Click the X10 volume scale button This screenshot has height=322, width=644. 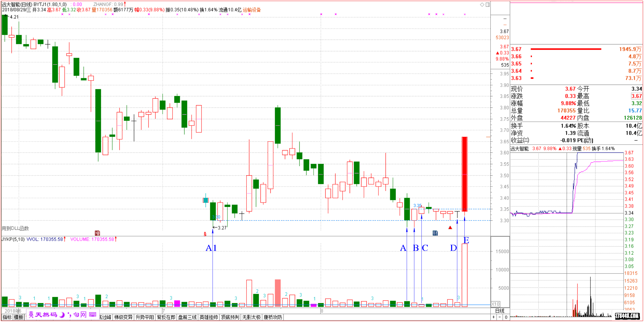(496, 304)
